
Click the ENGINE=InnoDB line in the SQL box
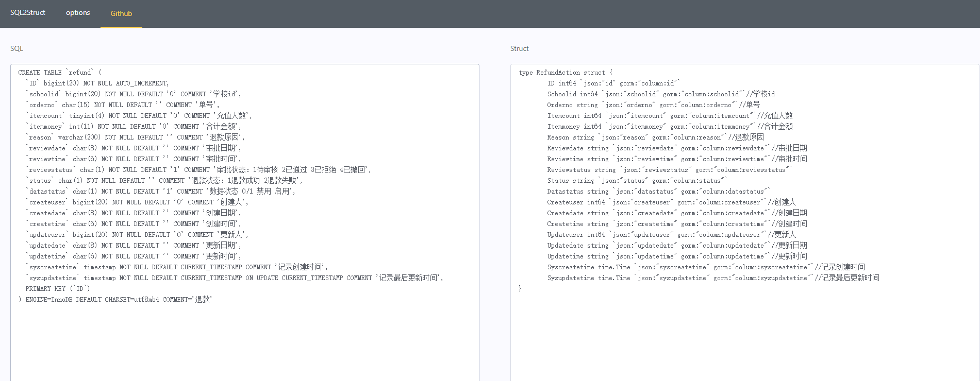115,300
